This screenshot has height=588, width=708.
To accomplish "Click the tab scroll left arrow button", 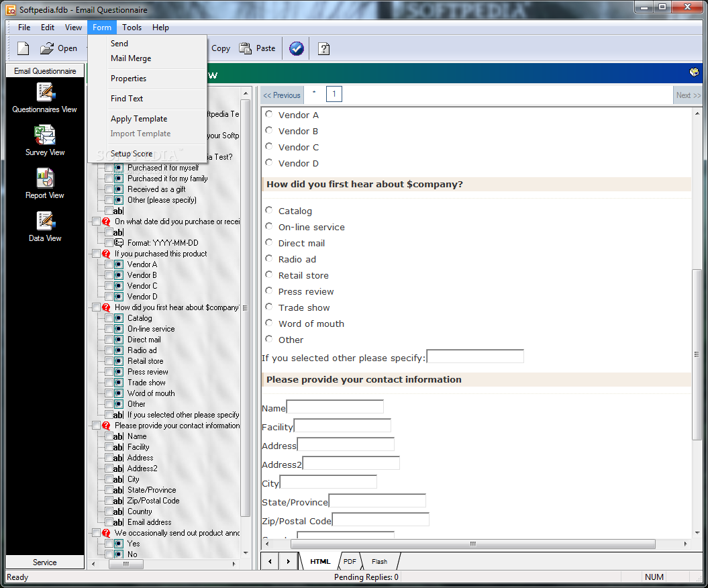I will click(x=270, y=561).
